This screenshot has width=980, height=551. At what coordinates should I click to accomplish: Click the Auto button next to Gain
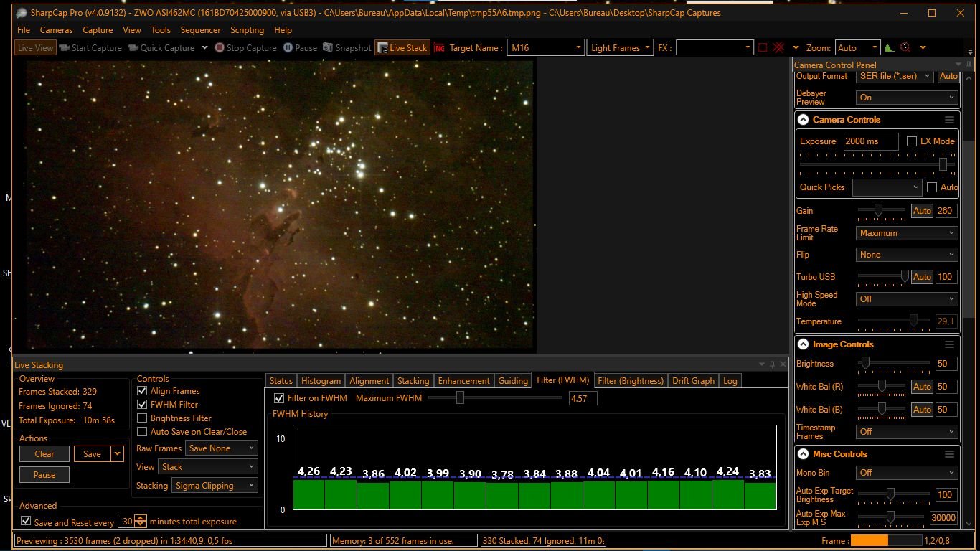922,211
